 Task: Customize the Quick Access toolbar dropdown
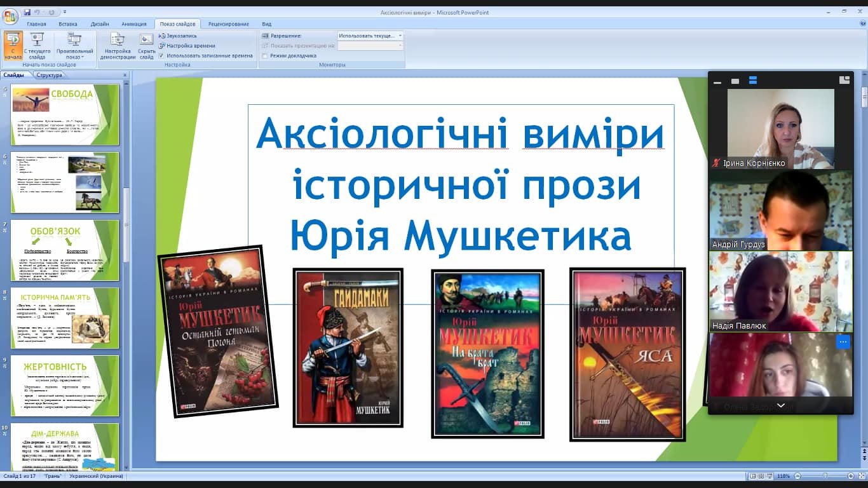tap(65, 12)
